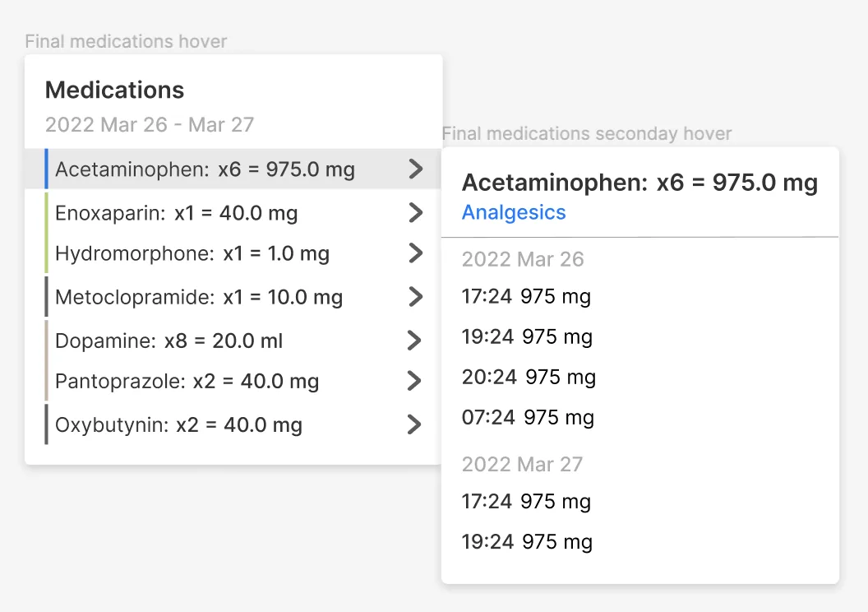Select Acetaminophen: x6 = 975.0 mg row text

[205, 169]
